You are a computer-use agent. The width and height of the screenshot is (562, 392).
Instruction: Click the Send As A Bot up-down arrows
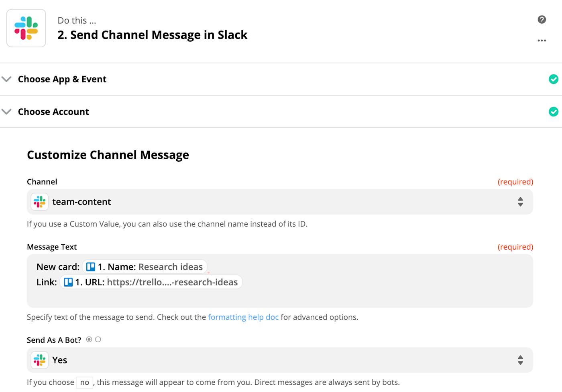(x=520, y=360)
